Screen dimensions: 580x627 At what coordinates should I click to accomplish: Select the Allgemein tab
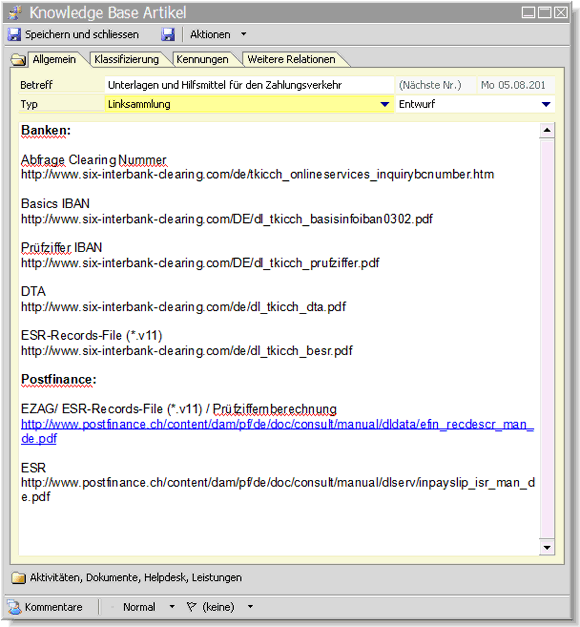coord(54,59)
